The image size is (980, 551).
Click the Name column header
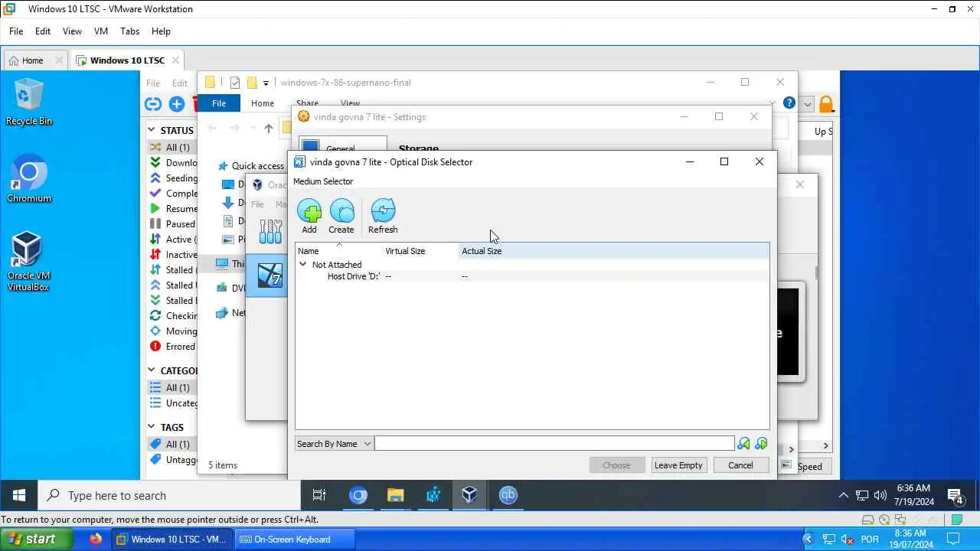[339, 251]
